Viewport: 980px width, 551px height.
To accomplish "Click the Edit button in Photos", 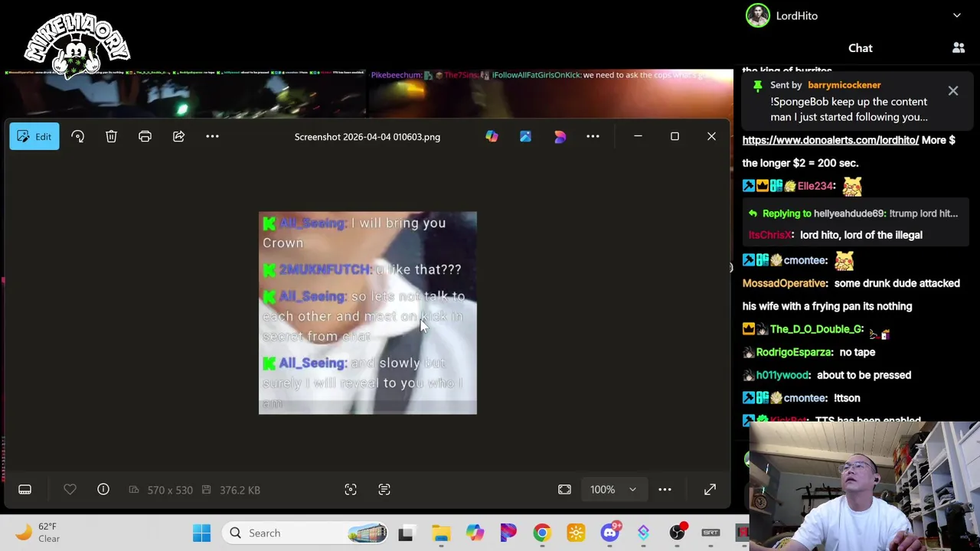I will (34, 136).
